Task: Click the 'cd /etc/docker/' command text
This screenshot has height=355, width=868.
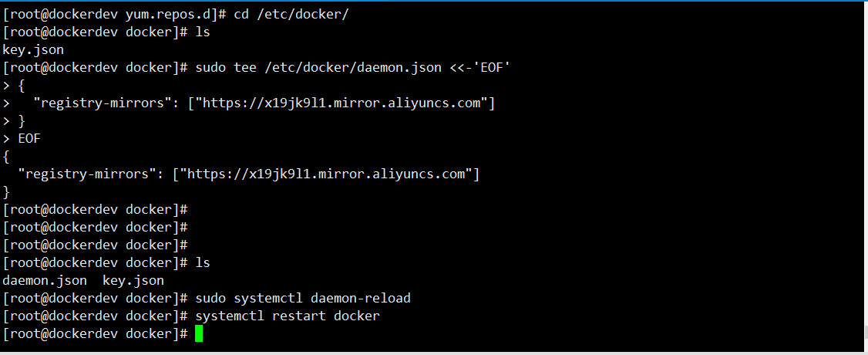Action: [291, 15]
